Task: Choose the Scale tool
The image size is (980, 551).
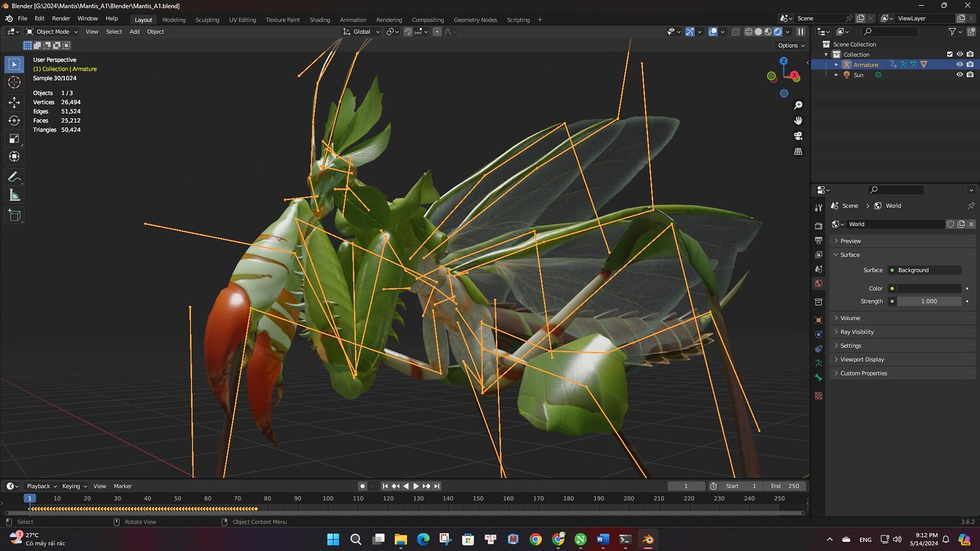Action: [x=14, y=139]
